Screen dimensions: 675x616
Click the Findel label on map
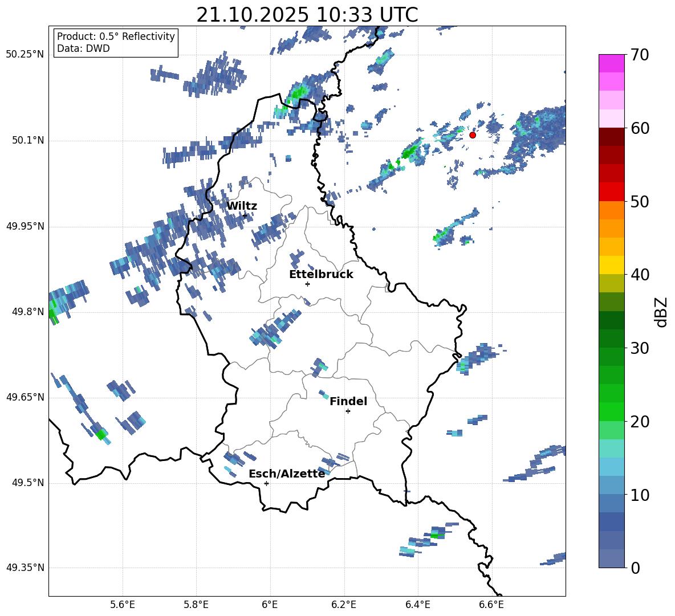pos(348,401)
